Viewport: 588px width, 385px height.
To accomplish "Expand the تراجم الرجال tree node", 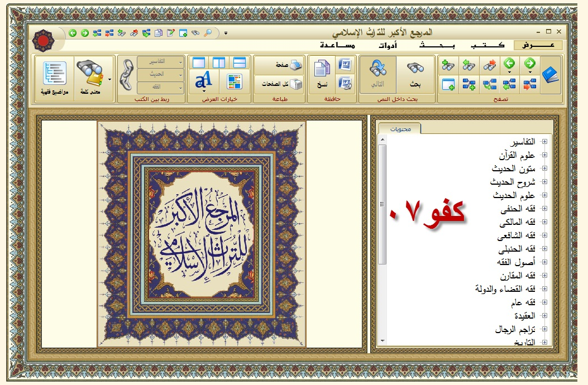I will point(544,329).
